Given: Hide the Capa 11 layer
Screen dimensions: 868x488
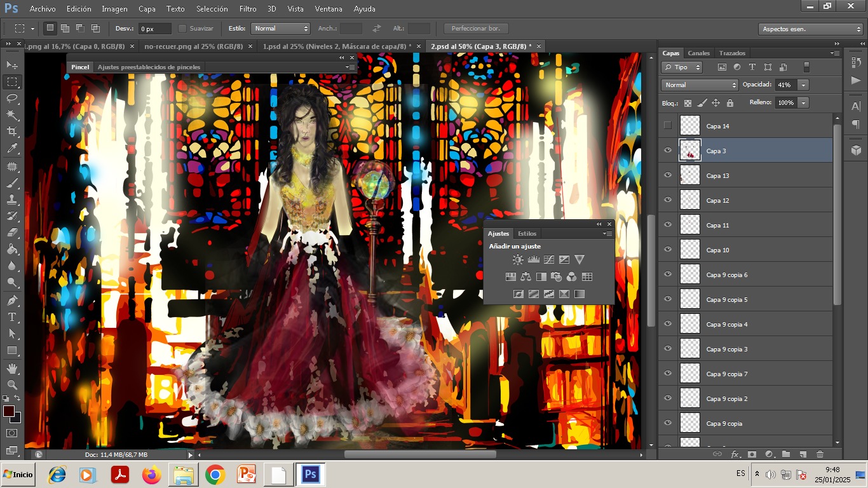Looking at the screenshot, I should tap(667, 225).
